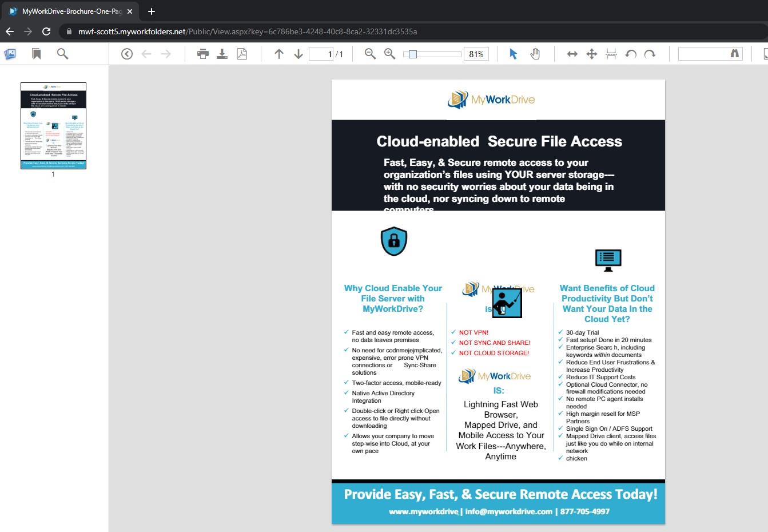This screenshot has width=768, height=532.
Task: Switch to the MyWorkDrive brochure browser tab
Action: pyautogui.click(x=69, y=11)
